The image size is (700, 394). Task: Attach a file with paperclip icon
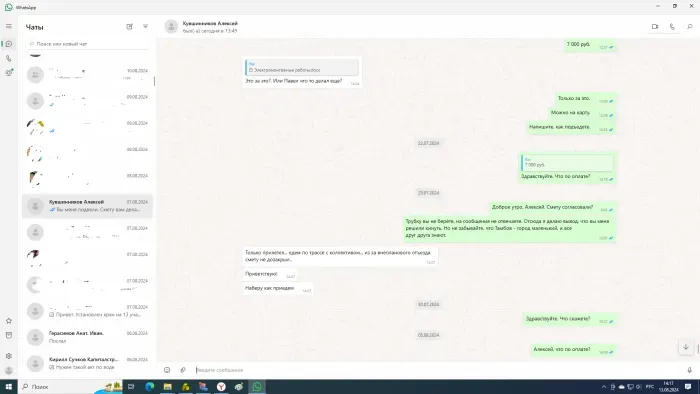[183, 370]
